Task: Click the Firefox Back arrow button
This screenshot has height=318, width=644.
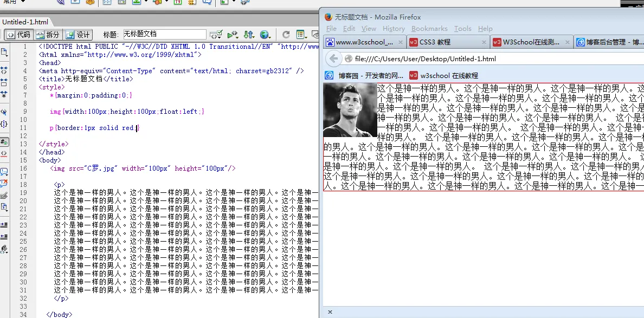Action: pos(334,59)
